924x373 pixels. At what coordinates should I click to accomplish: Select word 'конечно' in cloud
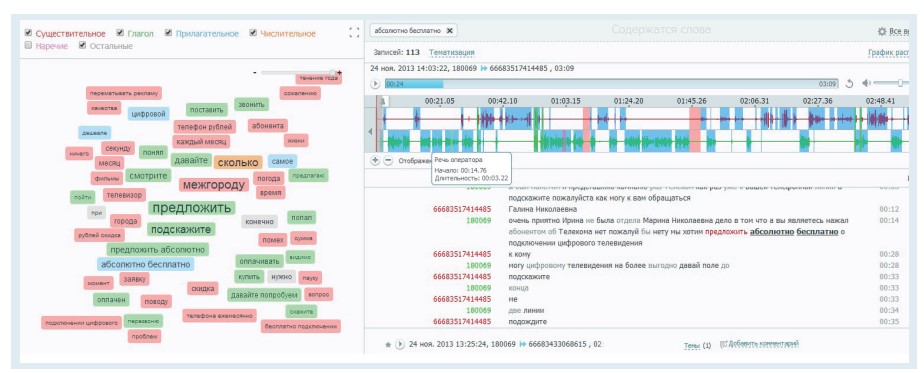point(259,222)
